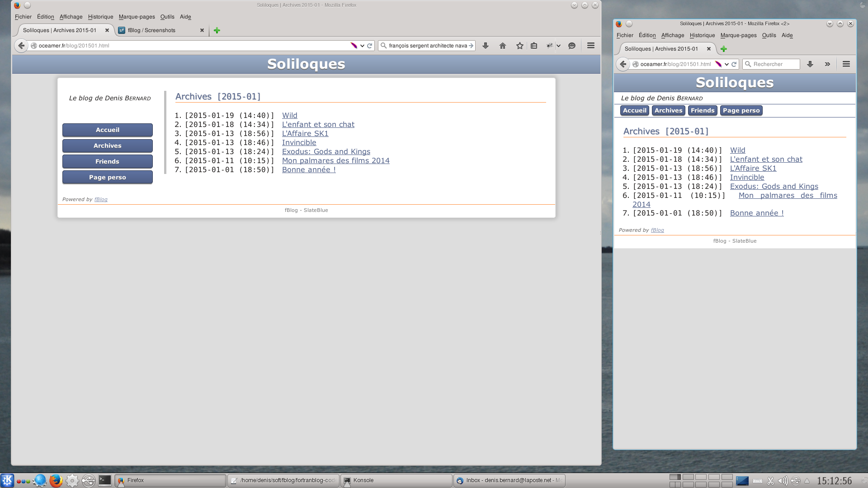Screen dimensions: 868x488
Task: Open the "Exodus: Gods and Kings" link in main window
Action: pos(326,152)
